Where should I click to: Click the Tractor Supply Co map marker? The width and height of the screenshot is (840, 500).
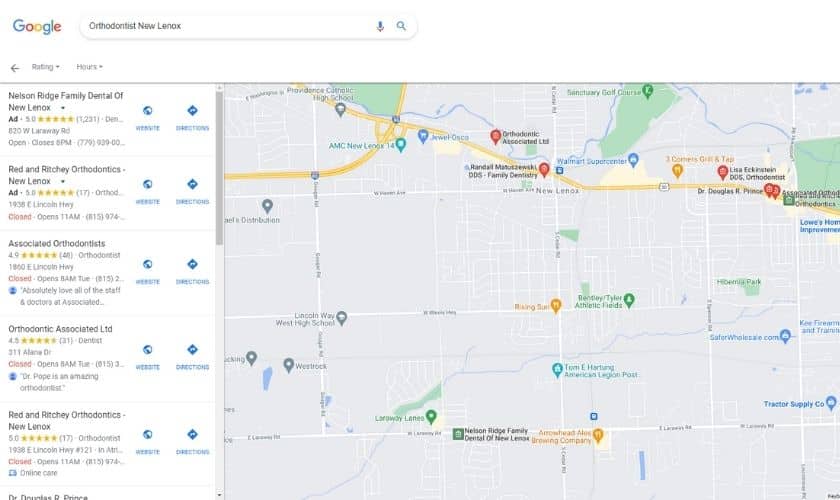pos(831,402)
